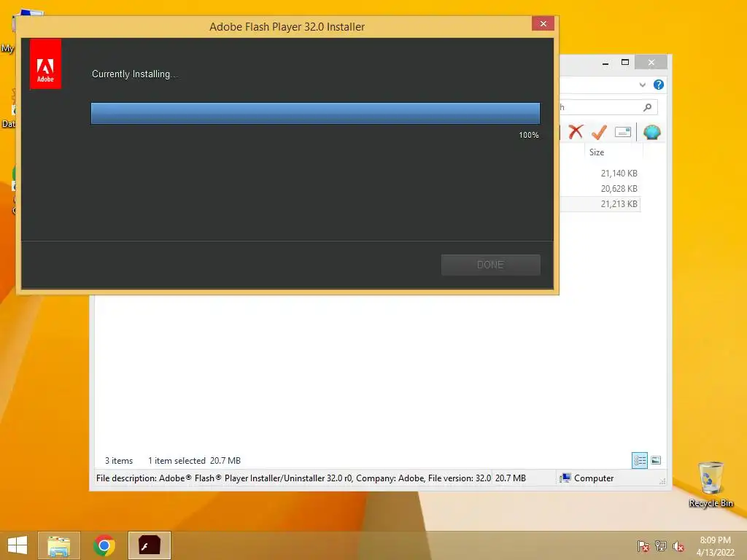The image size is (747, 560).
Task: Click the blue shell icon in Explorer toolbar
Action: pos(651,132)
